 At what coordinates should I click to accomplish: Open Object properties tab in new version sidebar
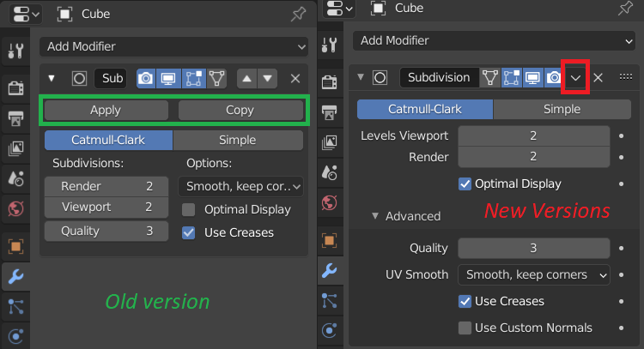tap(330, 240)
